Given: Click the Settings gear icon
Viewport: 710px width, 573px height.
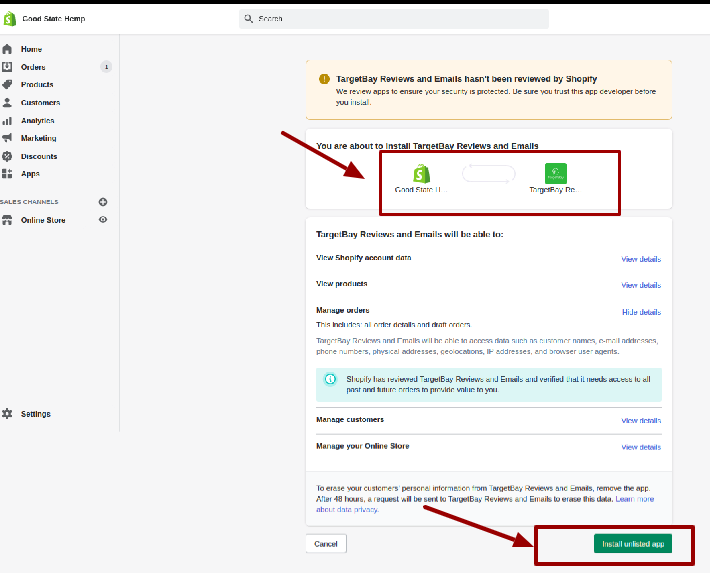Looking at the screenshot, I should tap(7, 414).
